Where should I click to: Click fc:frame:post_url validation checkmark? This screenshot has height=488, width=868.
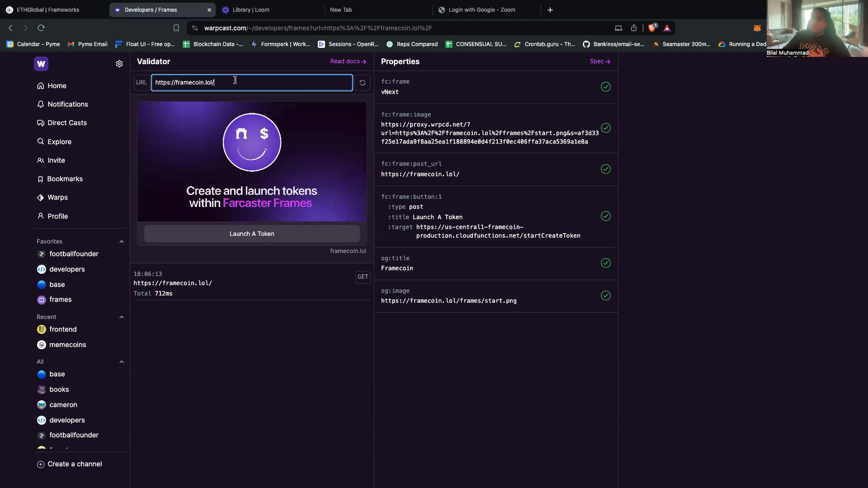(606, 169)
